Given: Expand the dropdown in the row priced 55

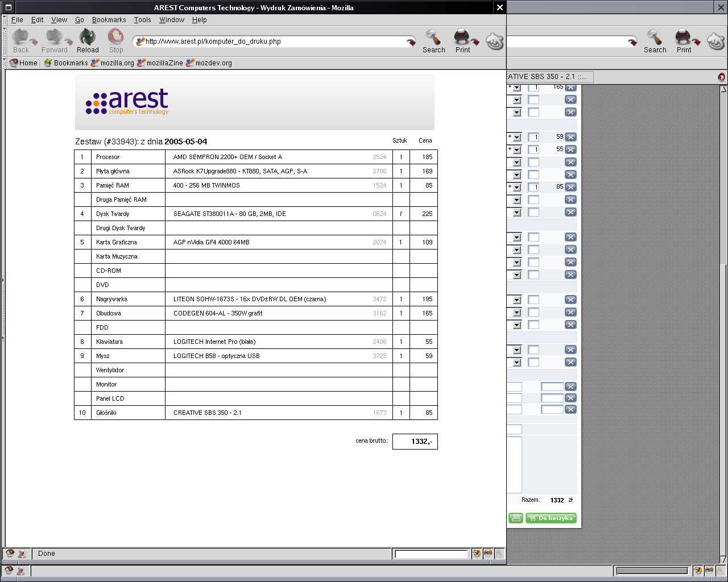Looking at the screenshot, I should coord(516,150).
